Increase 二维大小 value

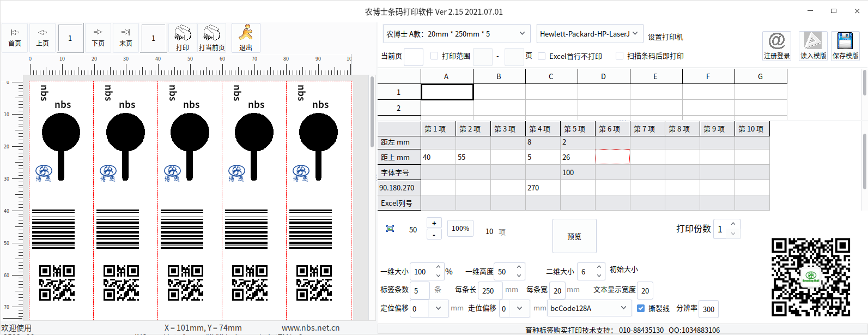[599, 267]
